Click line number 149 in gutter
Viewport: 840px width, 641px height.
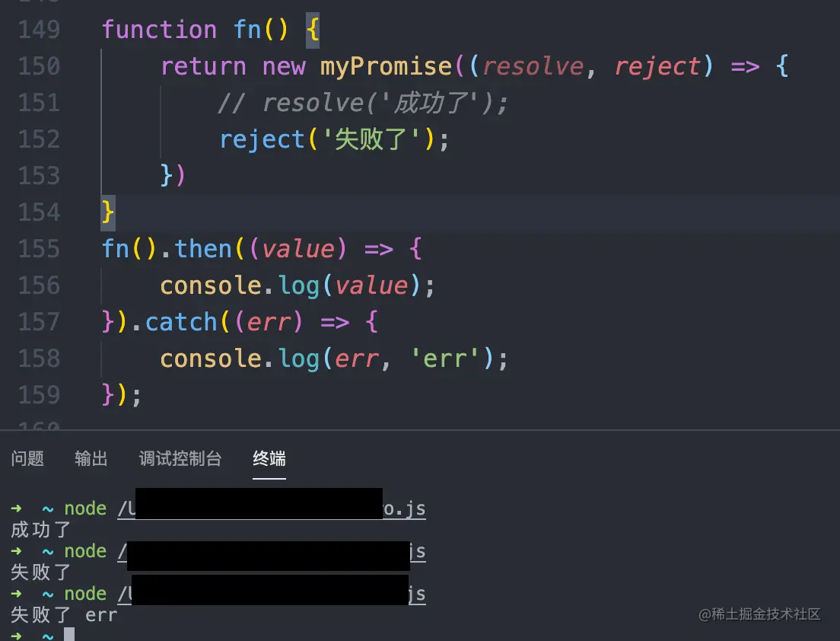[x=39, y=30]
